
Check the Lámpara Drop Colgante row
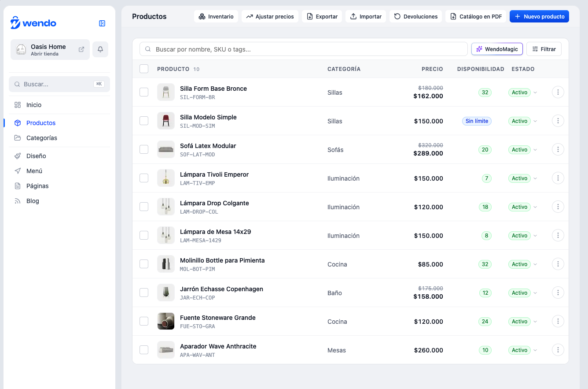coord(144,207)
